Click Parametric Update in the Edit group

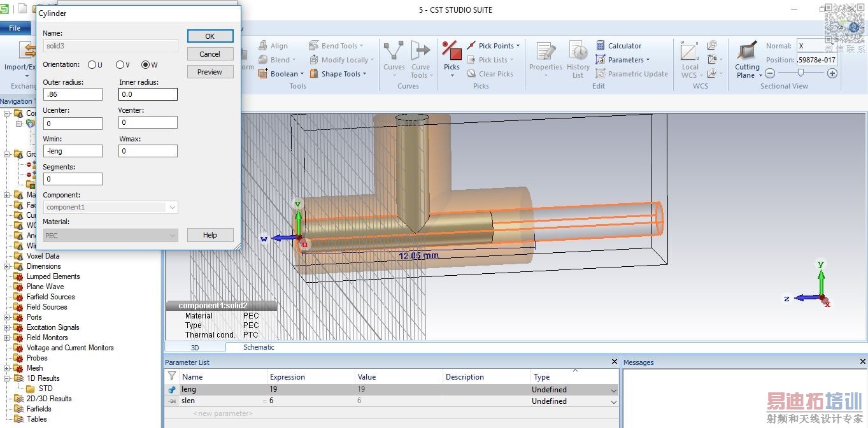click(x=632, y=74)
